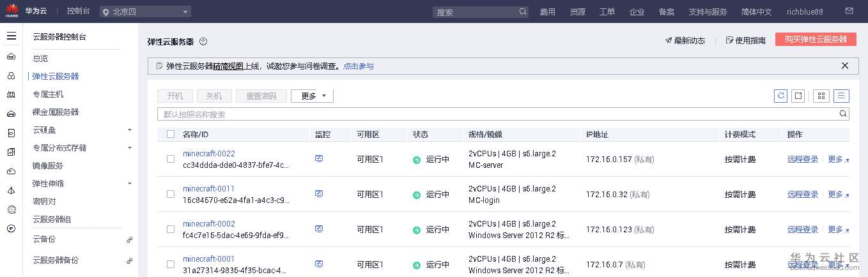Click the first cloud server sidebar icon
This screenshot has width=868, height=277.
click(11, 57)
